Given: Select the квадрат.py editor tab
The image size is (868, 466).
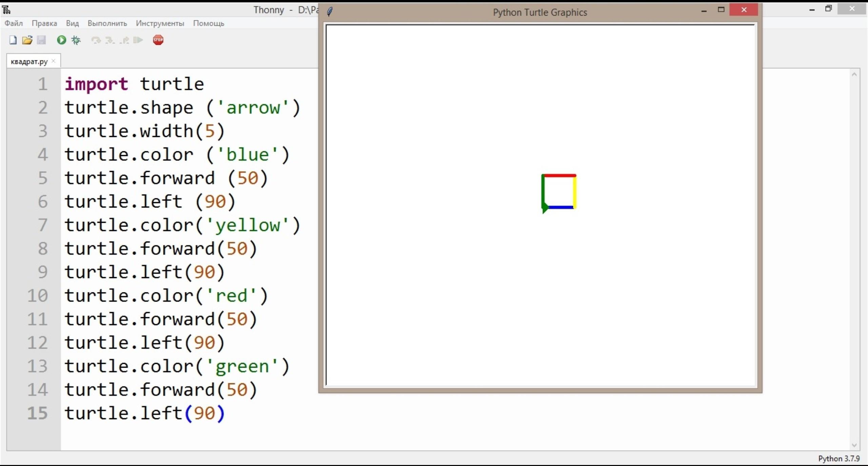Looking at the screenshot, I should pyautogui.click(x=29, y=62).
